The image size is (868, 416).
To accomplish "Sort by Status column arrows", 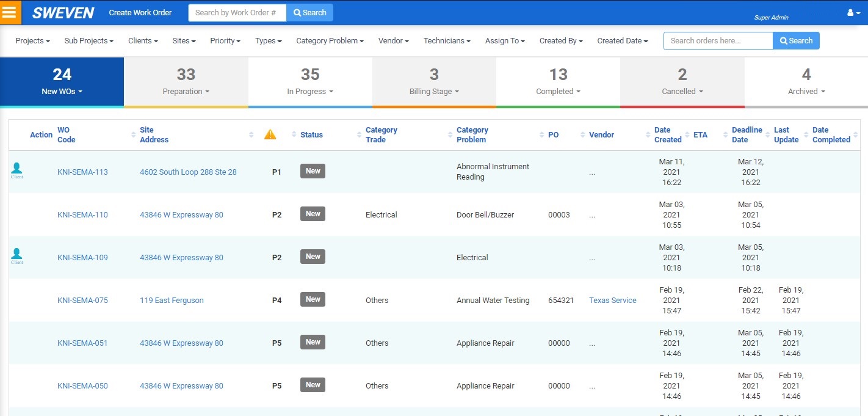I will click(x=359, y=135).
